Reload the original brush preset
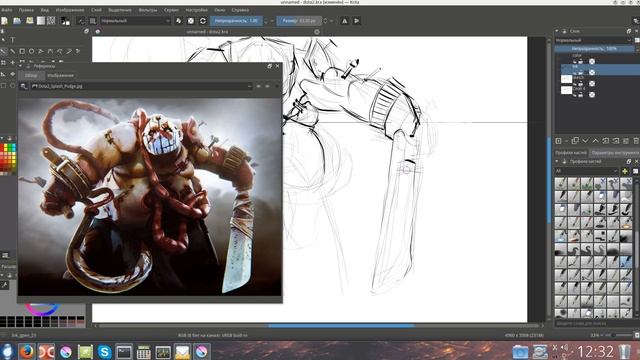This screenshot has width=640, height=360. pos(203,21)
